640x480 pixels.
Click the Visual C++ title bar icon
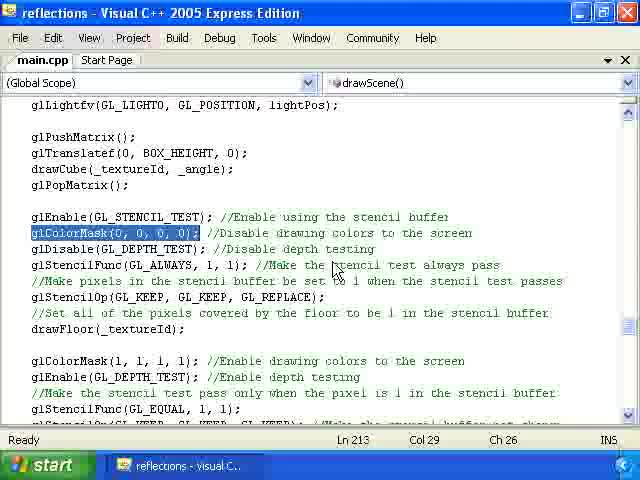point(9,11)
